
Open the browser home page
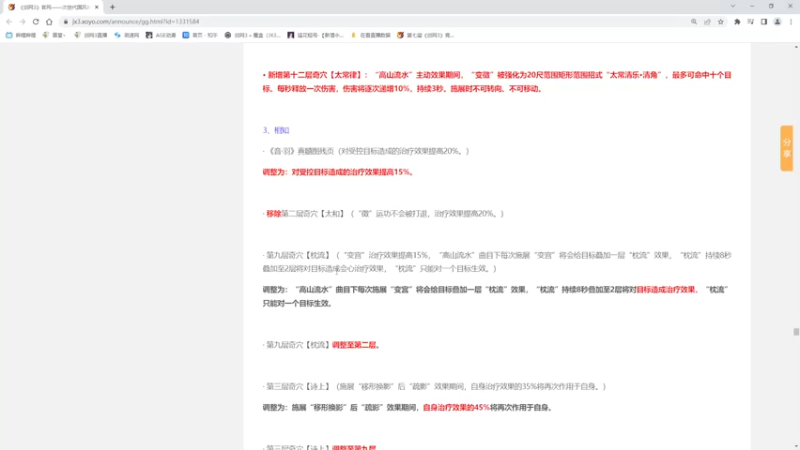[x=49, y=21]
